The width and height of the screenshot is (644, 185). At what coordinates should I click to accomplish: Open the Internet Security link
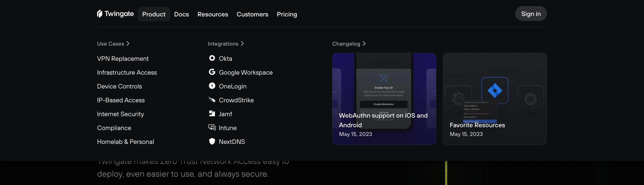click(x=121, y=114)
